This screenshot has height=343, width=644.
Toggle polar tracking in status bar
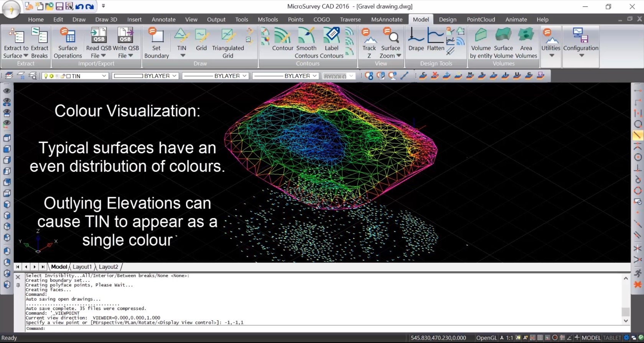click(555, 338)
